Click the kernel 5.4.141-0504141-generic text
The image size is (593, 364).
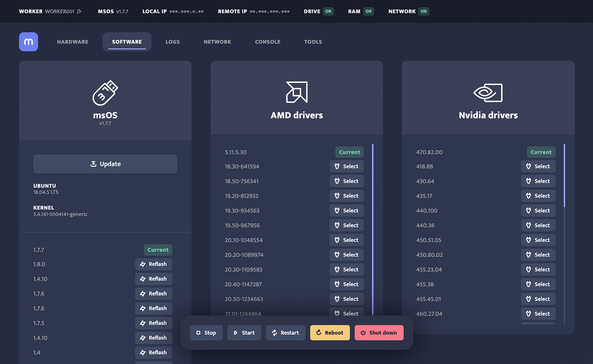click(61, 214)
